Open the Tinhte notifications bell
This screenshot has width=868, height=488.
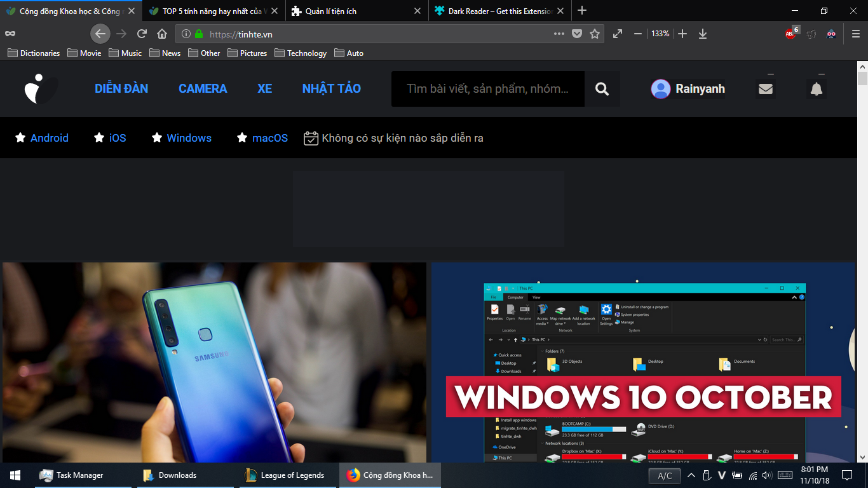coord(817,89)
